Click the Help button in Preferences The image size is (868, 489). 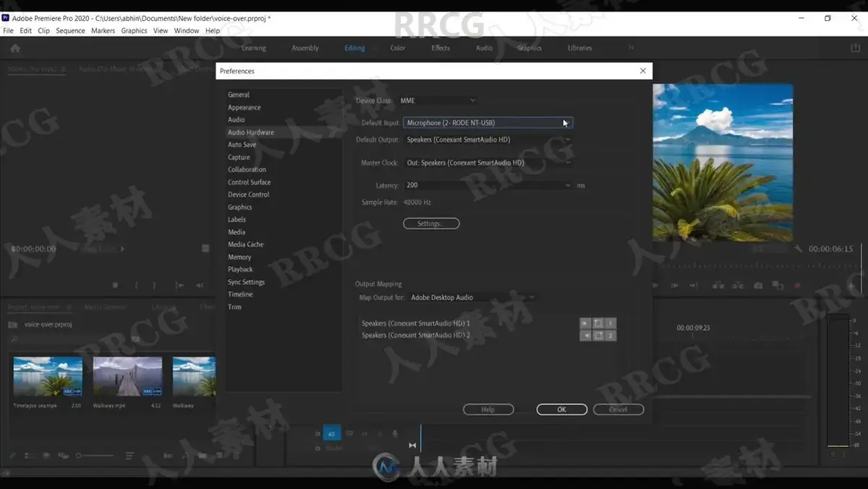[488, 409]
